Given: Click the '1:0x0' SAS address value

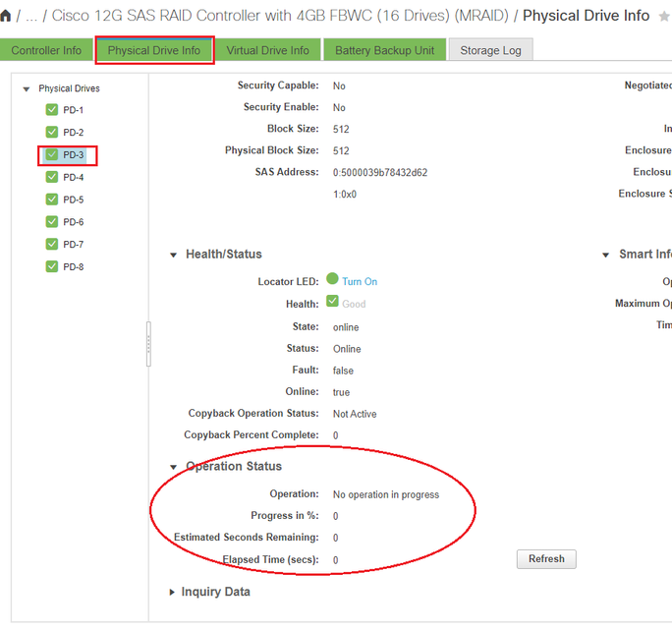Looking at the screenshot, I should [x=345, y=195].
